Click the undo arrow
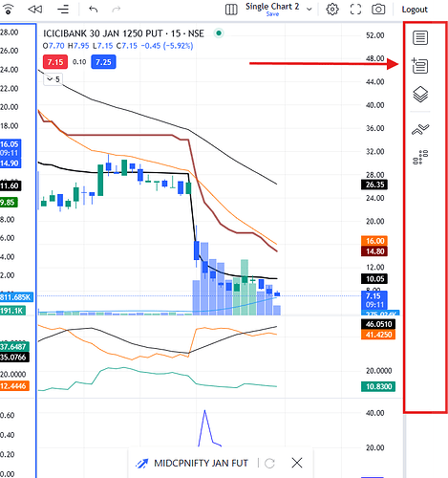The image size is (448, 478). (93, 10)
